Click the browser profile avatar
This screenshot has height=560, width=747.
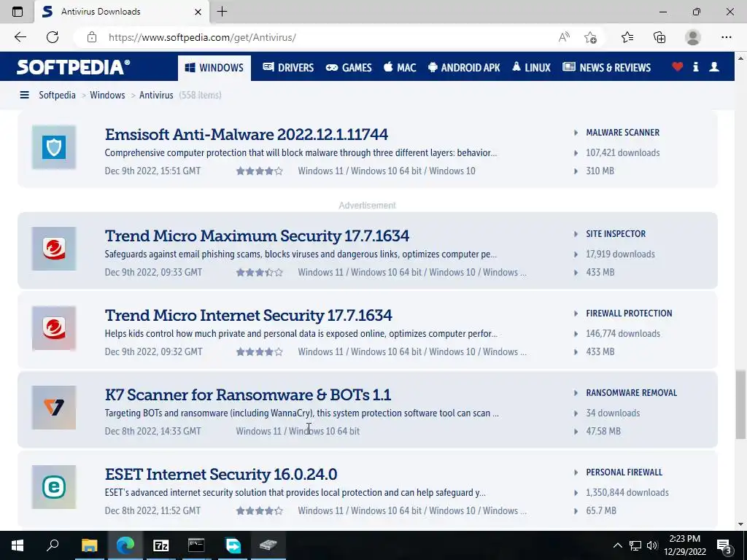click(693, 37)
